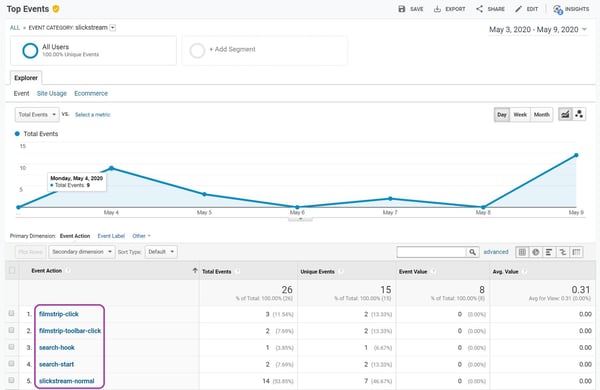Open the advanced filter link
The image size is (600, 390).
[x=496, y=252]
